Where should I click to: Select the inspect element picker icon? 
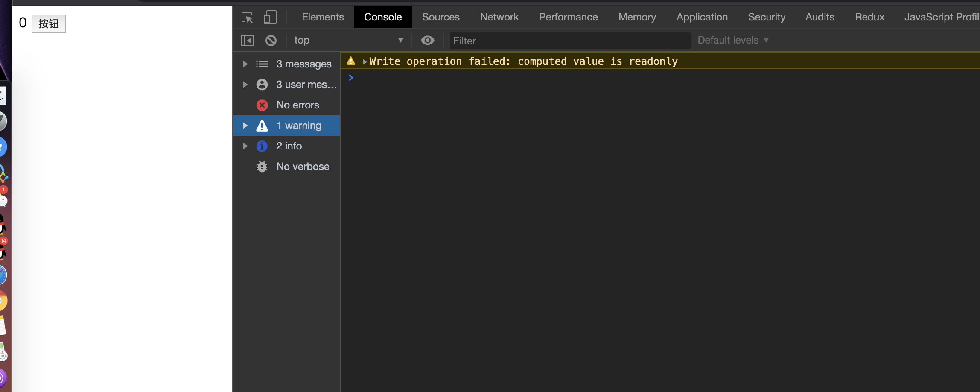[247, 18]
